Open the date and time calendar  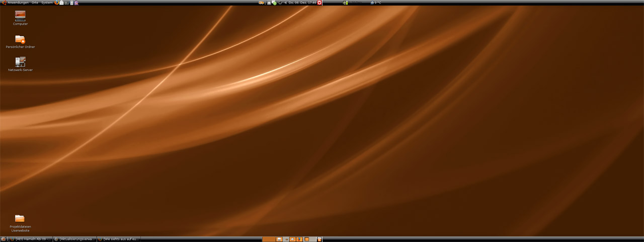click(x=302, y=3)
